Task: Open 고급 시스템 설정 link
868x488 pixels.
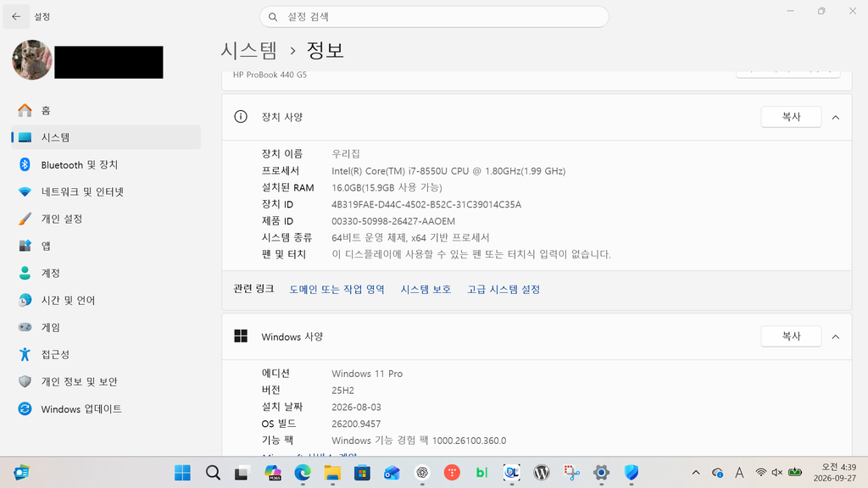Action: 504,290
